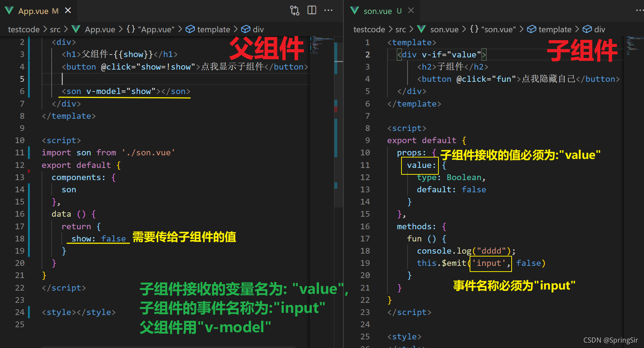Click @click="fun" in son.vue button
Screen dimensions: 644x348
486,79
